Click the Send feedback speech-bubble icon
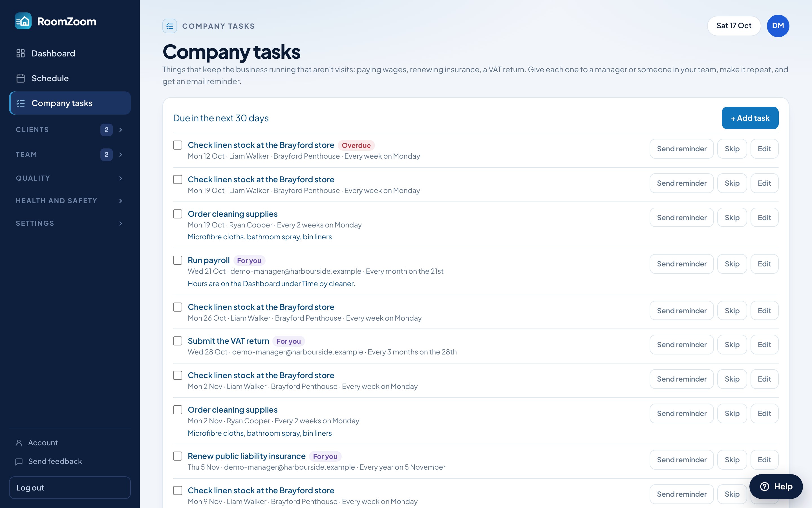 click(x=19, y=461)
